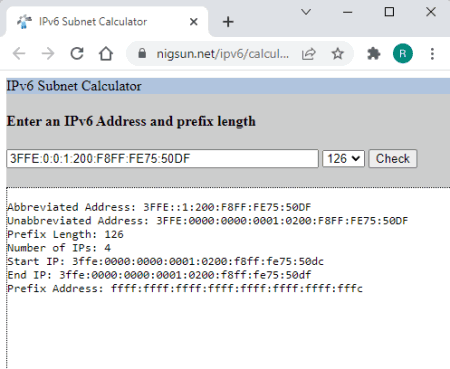Minimize the browser window
This screenshot has width=450, height=369.
click(348, 12)
